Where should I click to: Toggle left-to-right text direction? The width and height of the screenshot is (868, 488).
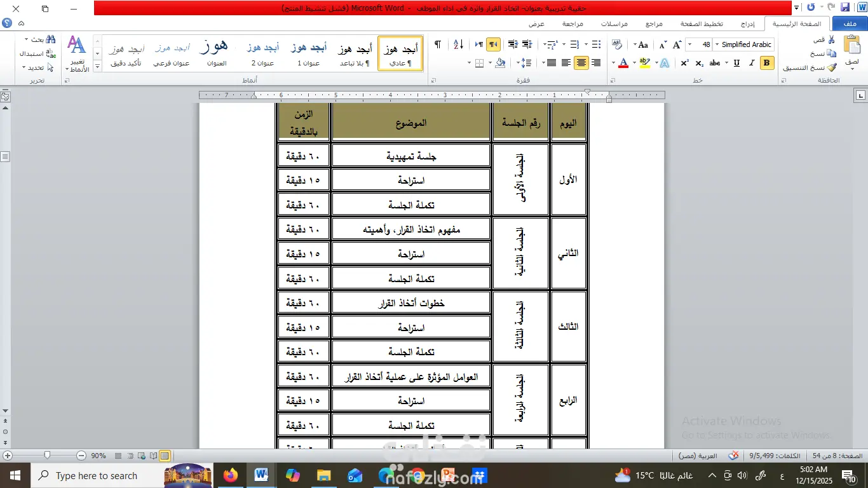[x=478, y=44]
